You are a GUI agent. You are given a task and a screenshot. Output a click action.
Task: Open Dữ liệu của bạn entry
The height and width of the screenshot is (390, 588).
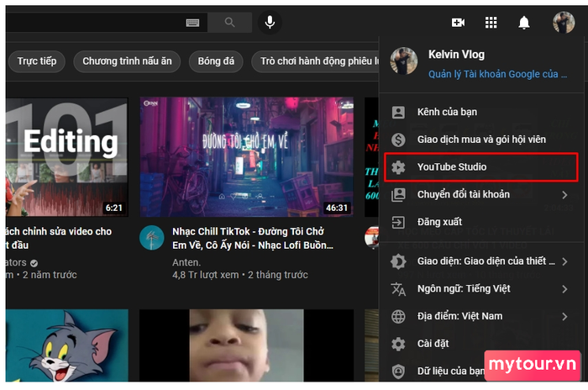tap(450, 372)
